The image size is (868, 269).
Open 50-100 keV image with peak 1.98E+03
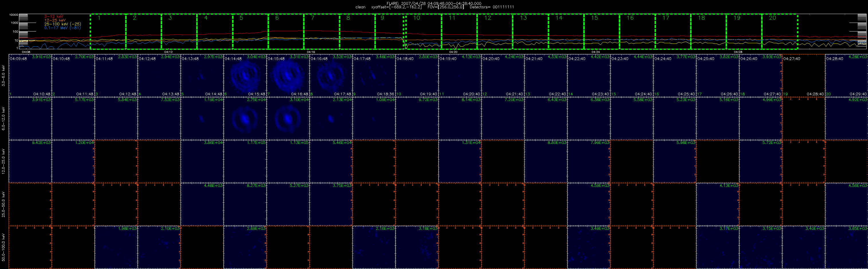pos(116,248)
